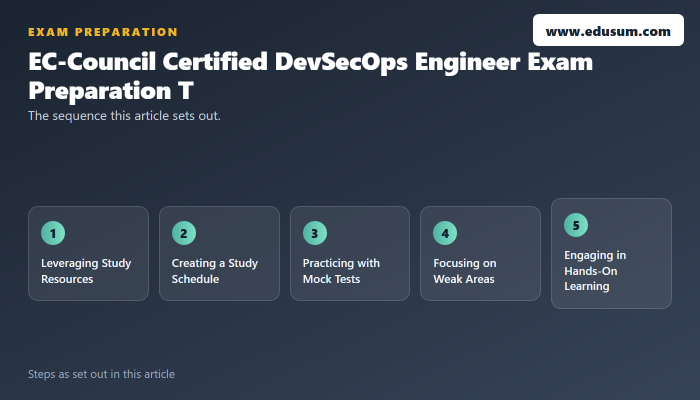Click 'Engaging in Hands-On Learning' card text
This screenshot has width=700, height=400.
click(595, 271)
